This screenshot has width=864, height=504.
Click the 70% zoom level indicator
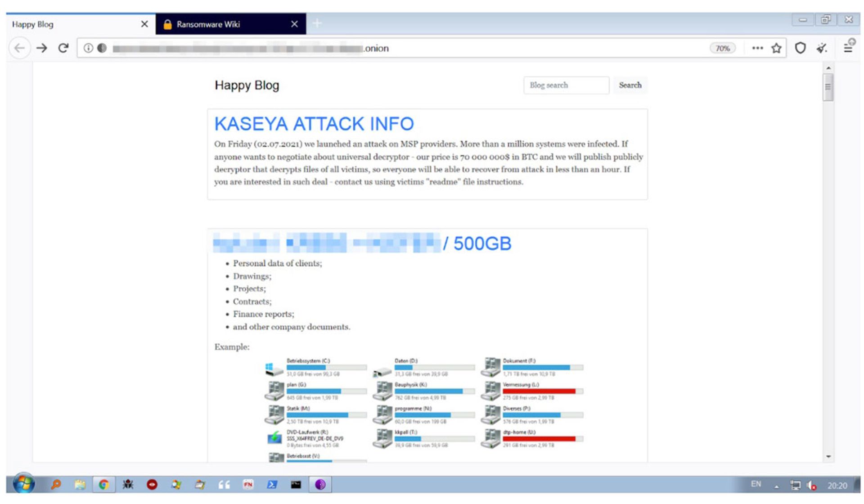722,48
